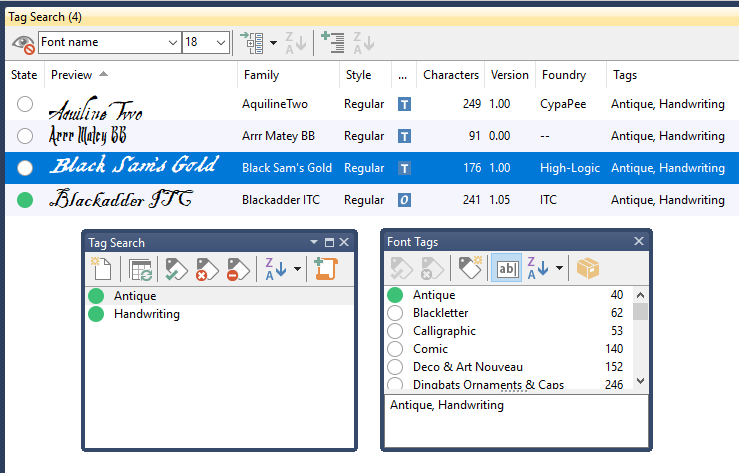This screenshot has height=473, width=739.
Task: Open the Font name preview dropdown
Action: coord(172,43)
